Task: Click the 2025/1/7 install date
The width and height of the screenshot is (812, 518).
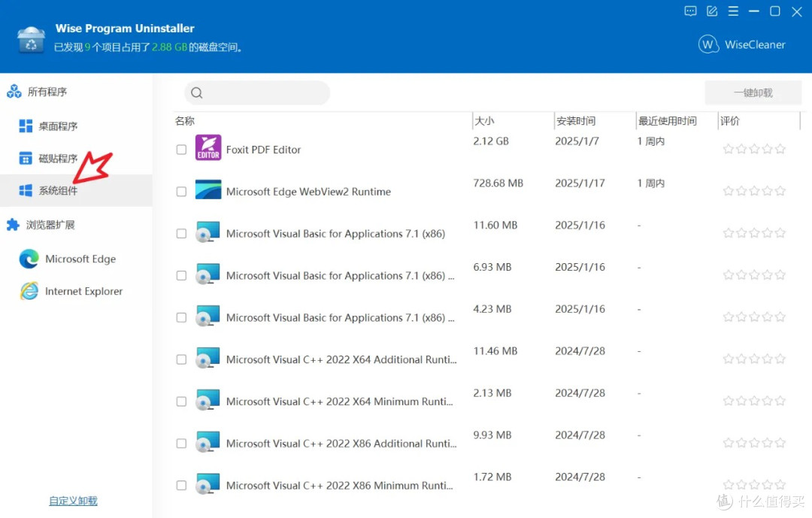Action: 577,141
